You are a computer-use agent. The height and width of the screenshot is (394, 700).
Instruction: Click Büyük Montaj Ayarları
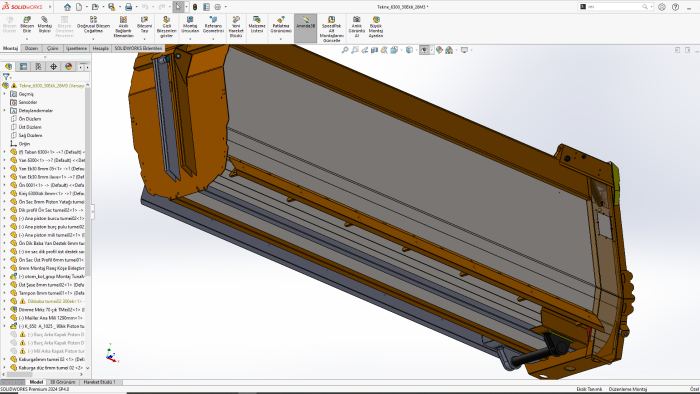[x=376, y=27]
